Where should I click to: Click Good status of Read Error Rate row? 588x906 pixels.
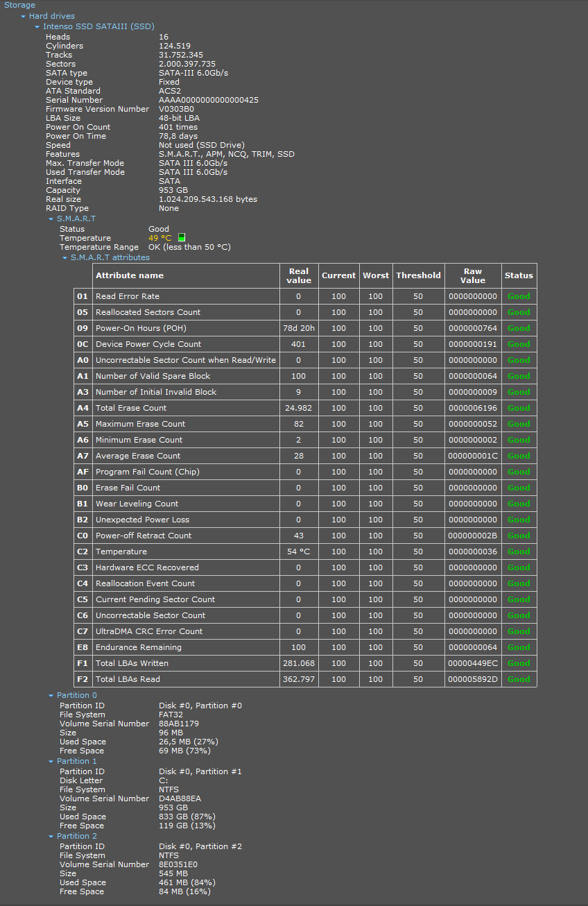click(x=519, y=296)
